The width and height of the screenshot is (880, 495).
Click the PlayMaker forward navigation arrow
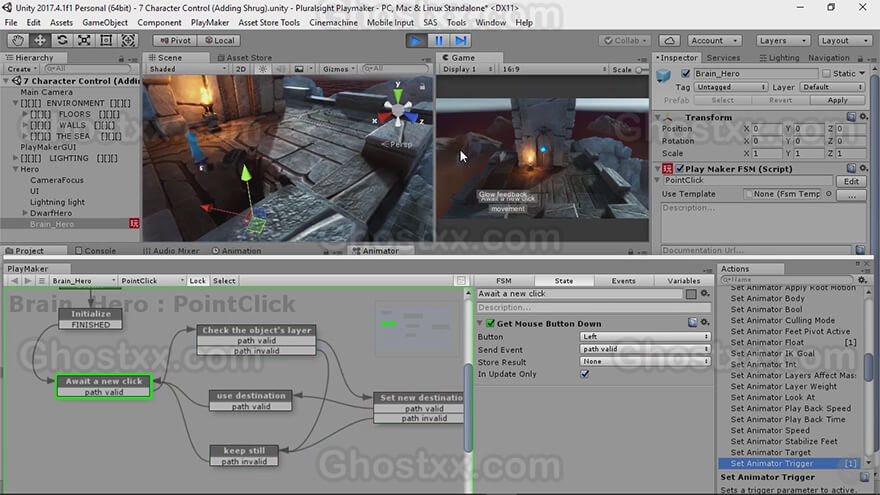click(28, 281)
